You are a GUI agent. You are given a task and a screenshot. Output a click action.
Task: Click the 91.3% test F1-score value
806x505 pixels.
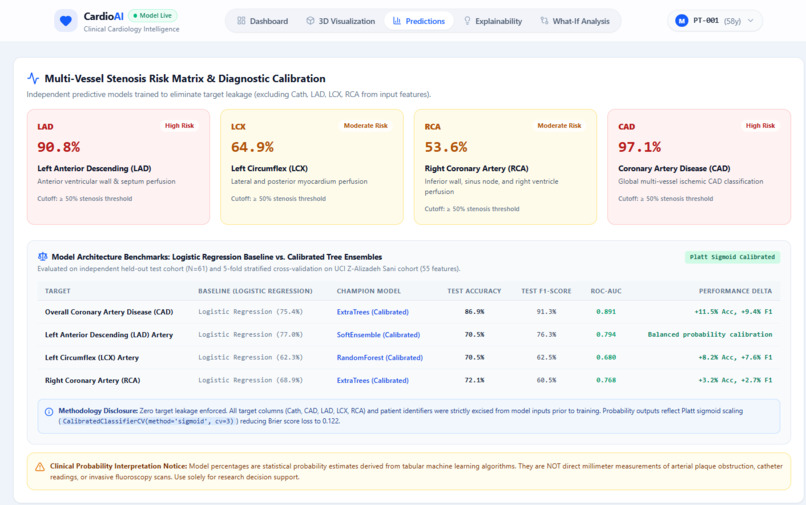click(546, 312)
